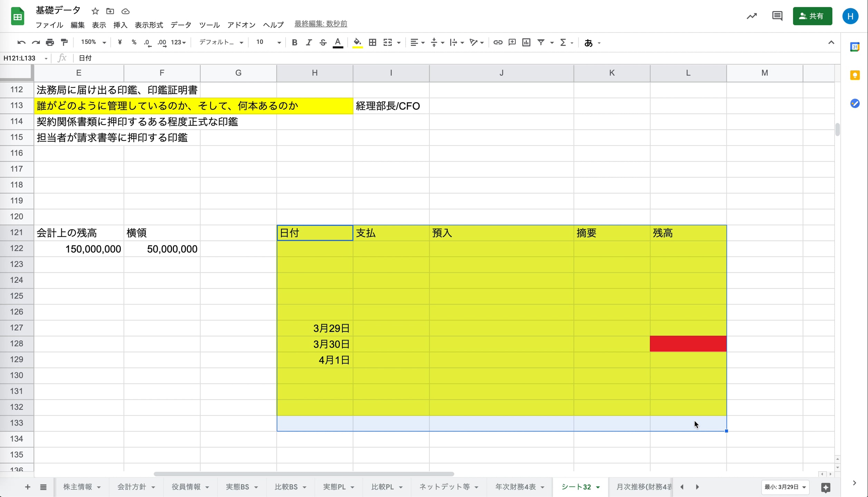Create a filter using the funnel icon
This screenshot has height=497, width=868.
[541, 42]
